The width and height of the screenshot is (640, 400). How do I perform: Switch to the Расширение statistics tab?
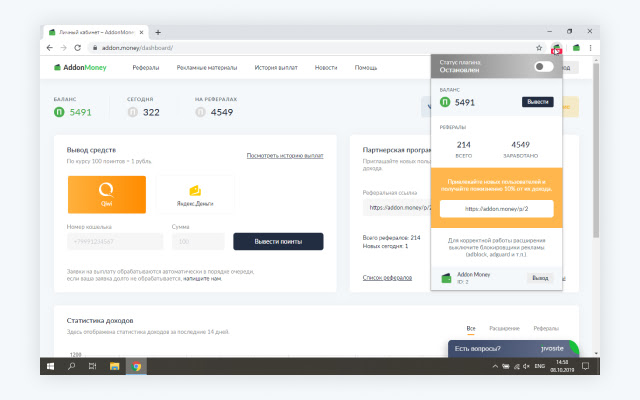[505, 328]
